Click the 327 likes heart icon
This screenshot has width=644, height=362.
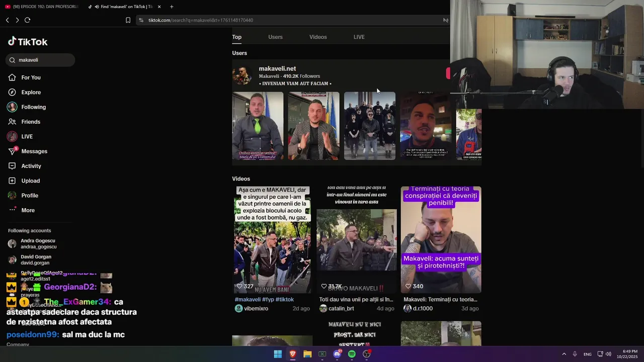click(x=239, y=286)
